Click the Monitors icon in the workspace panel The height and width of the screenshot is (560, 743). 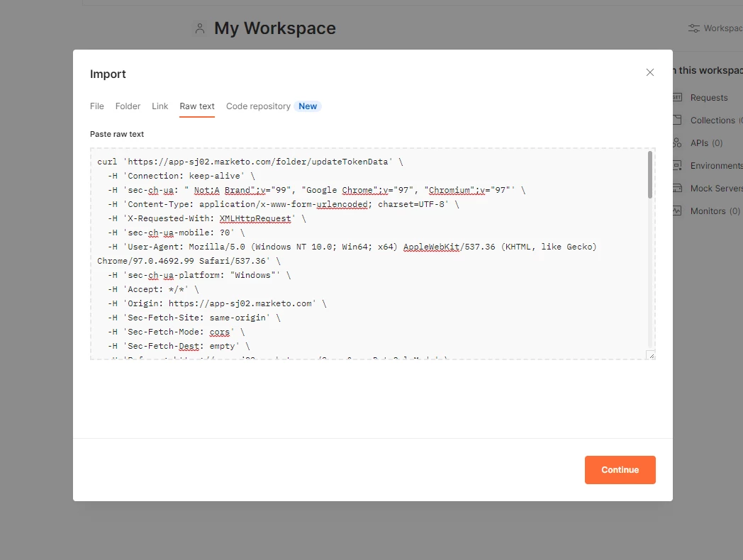point(676,211)
